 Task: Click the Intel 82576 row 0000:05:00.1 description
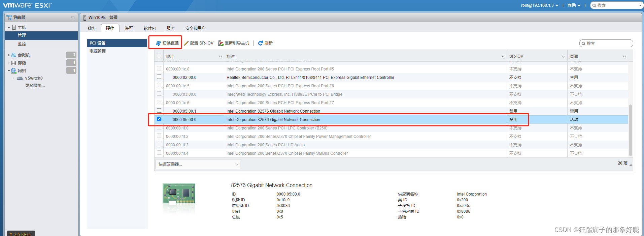[273, 111]
